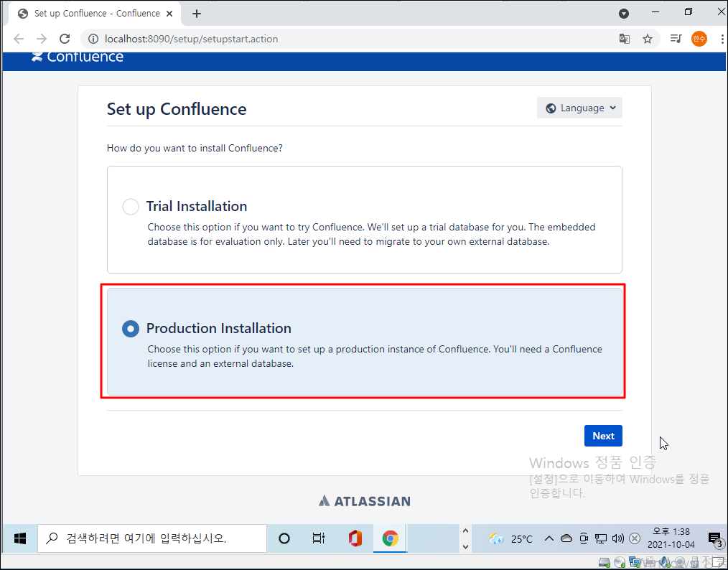
Task: Open the tab search dropdown arrow
Action: pyautogui.click(x=624, y=14)
